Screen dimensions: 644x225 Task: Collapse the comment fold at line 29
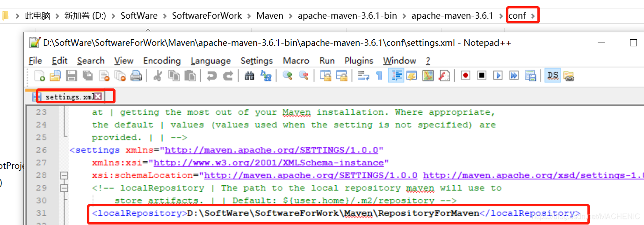click(x=65, y=188)
